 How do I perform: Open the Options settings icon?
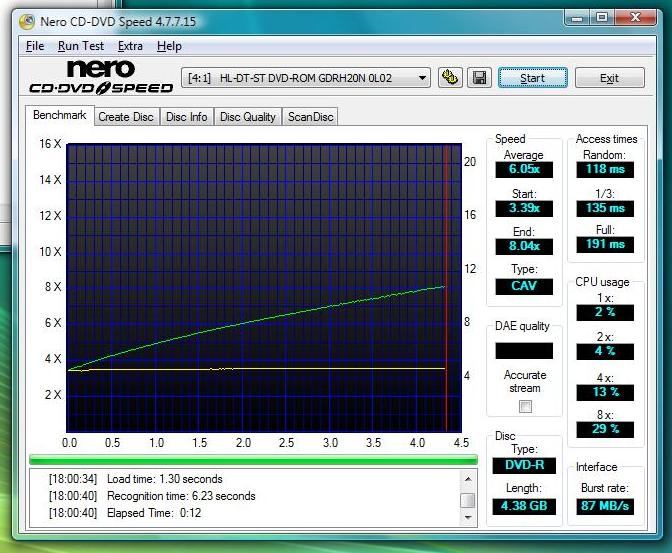click(x=450, y=78)
